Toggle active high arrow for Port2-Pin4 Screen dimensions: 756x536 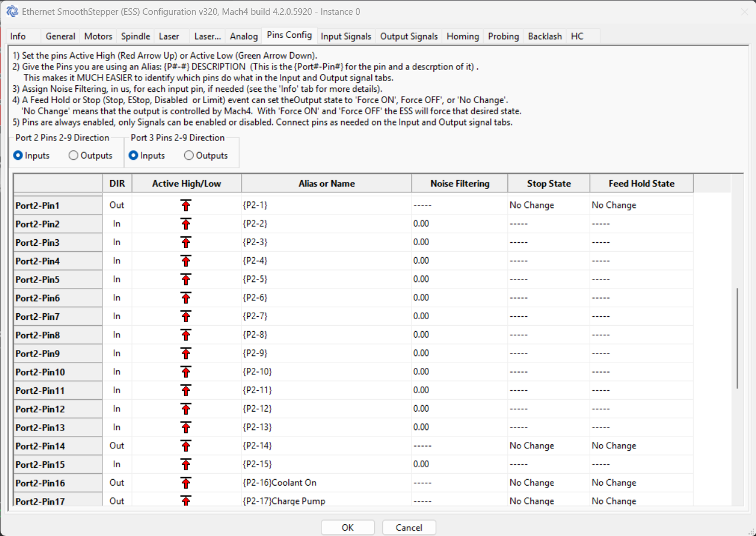tap(186, 261)
